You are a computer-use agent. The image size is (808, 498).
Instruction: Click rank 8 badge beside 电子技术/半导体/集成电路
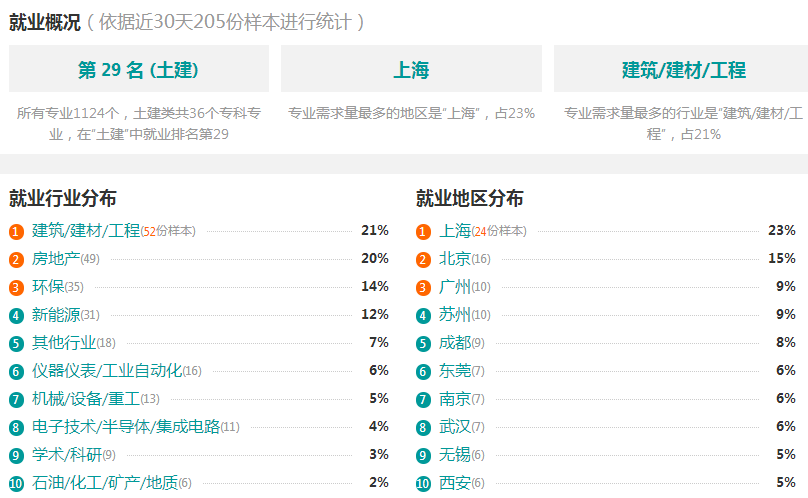pyautogui.click(x=16, y=427)
